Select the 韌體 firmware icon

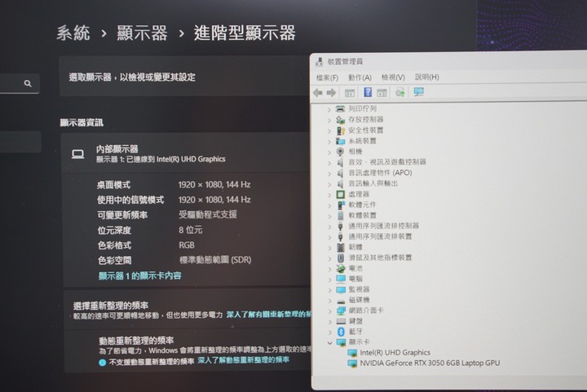click(340, 247)
